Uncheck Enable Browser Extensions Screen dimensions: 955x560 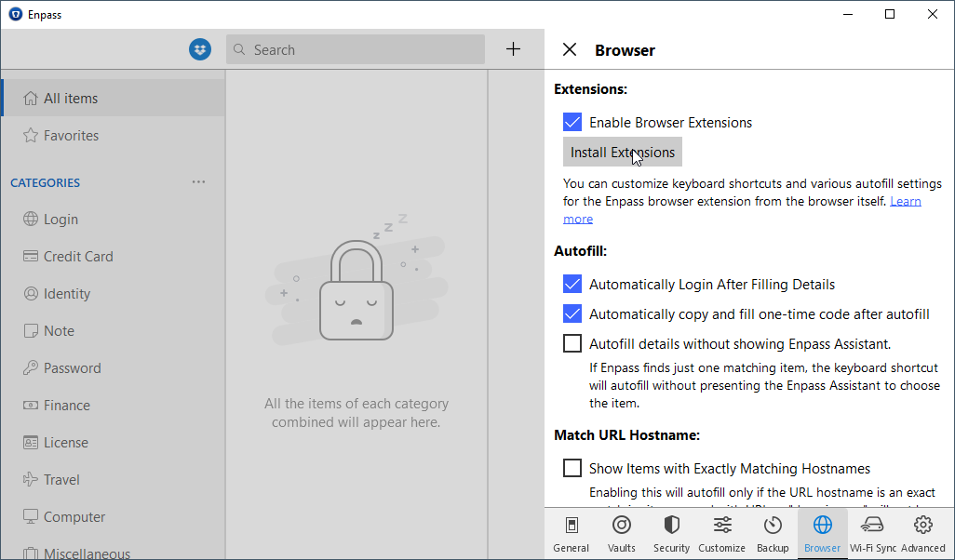pyautogui.click(x=572, y=122)
